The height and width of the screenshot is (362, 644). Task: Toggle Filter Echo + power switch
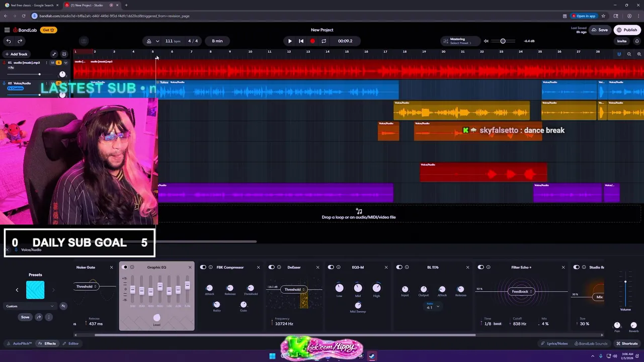click(481, 267)
